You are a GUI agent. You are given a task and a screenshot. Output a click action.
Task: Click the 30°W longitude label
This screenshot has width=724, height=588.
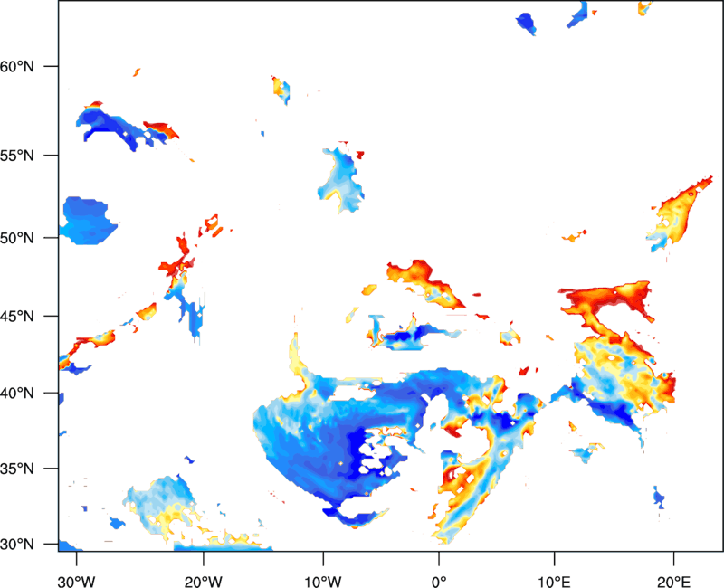(76, 582)
